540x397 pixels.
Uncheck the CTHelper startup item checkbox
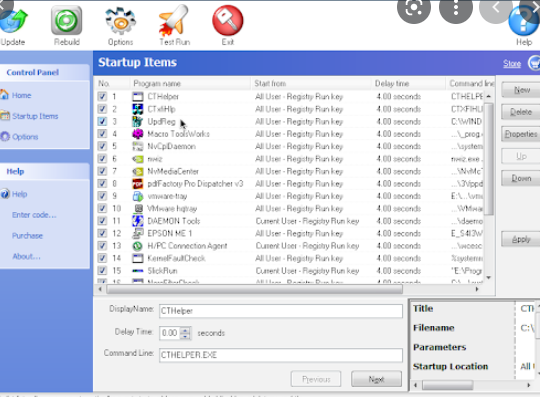click(102, 96)
